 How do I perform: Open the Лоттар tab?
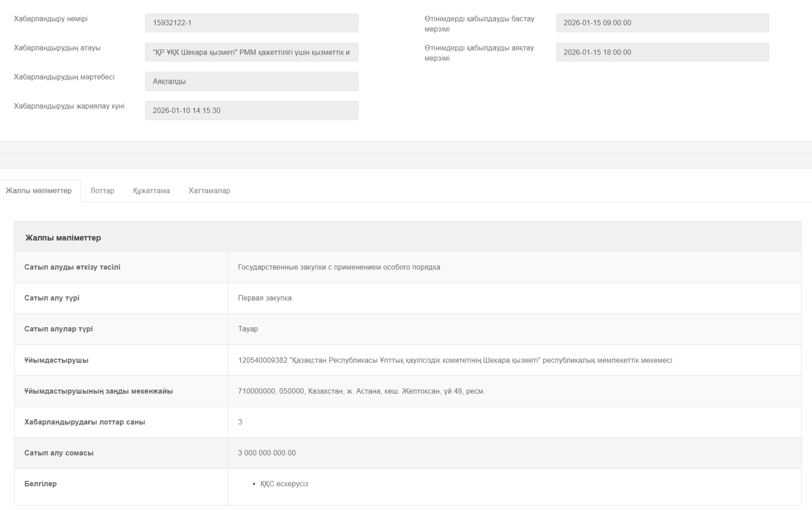(x=102, y=191)
